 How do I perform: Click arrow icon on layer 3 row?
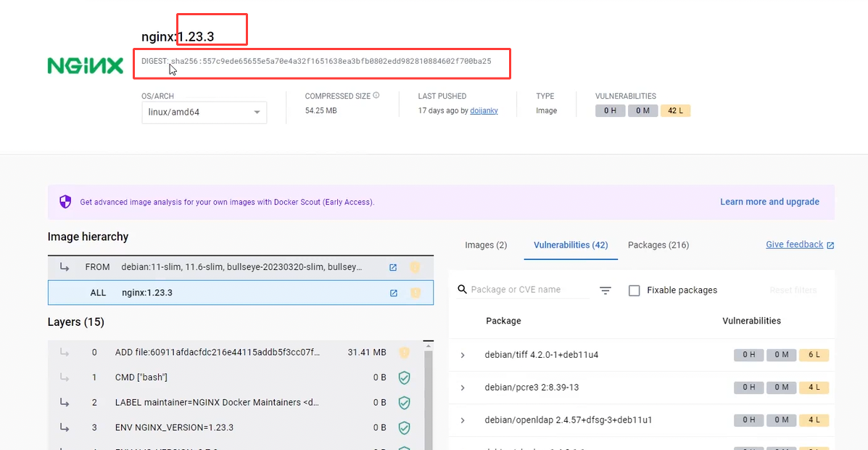pyautogui.click(x=65, y=427)
